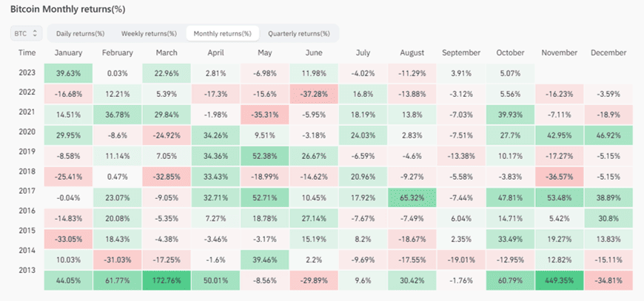Screen dimensions: 644x301
Task: Switch to Weekly returns(%) tab
Action: (149, 33)
